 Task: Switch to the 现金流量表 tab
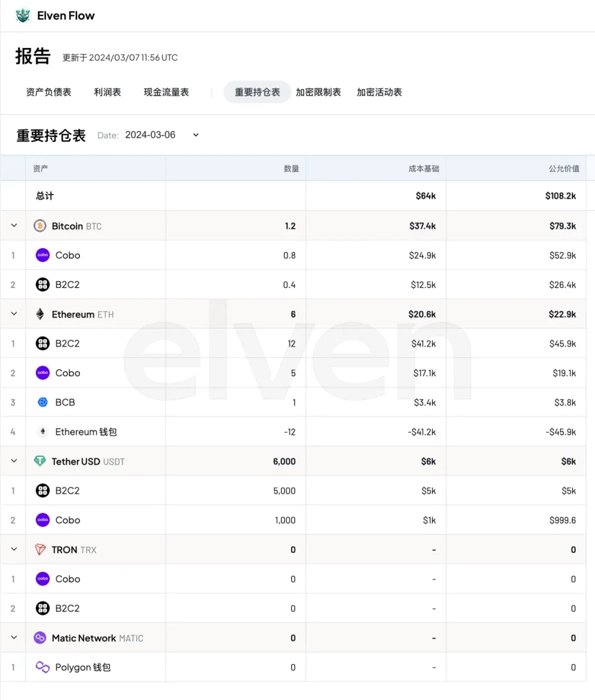(166, 92)
